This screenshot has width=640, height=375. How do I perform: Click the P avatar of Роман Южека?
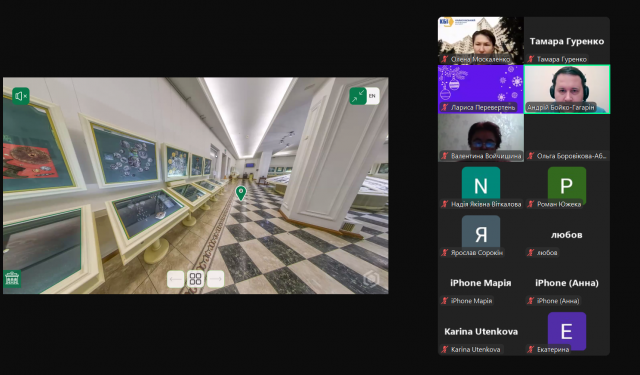[567, 185]
